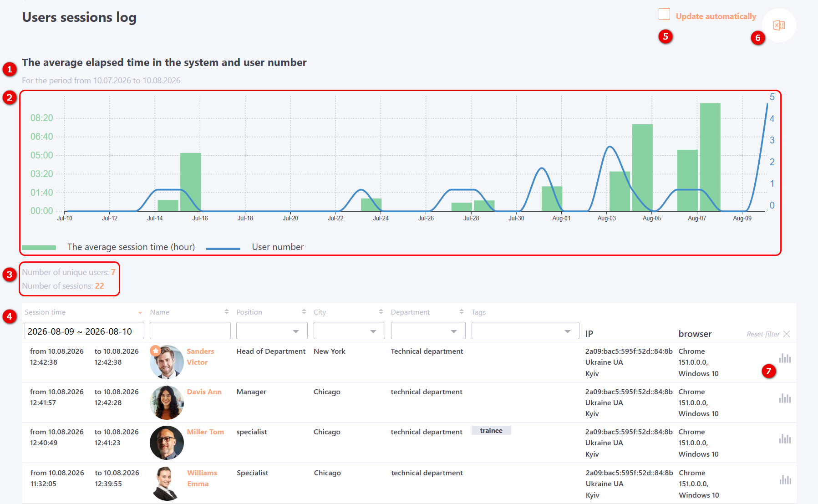818x504 pixels.
Task: Sort by Session time column header
Action: [45, 312]
